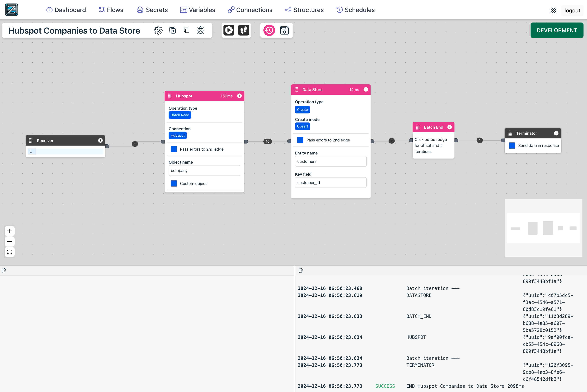This screenshot has width=587, height=392.
Task: Open Data Store node info icon
Action: (x=366, y=89)
